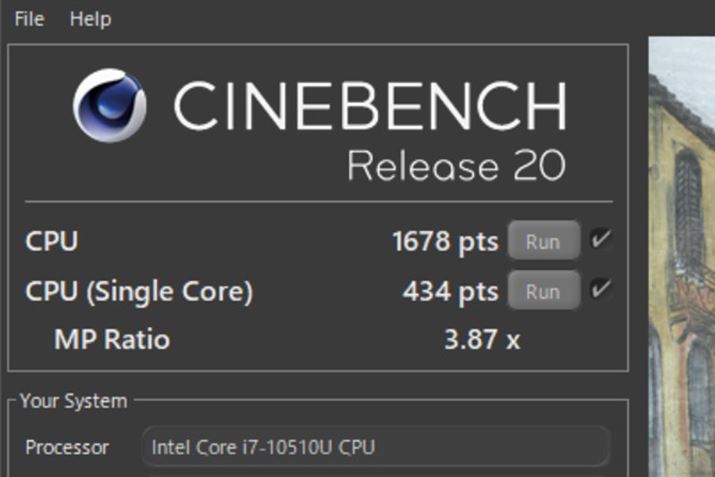715x477 pixels.
Task: Toggle the checkbox beside the CPU test
Action: coord(600,240)
